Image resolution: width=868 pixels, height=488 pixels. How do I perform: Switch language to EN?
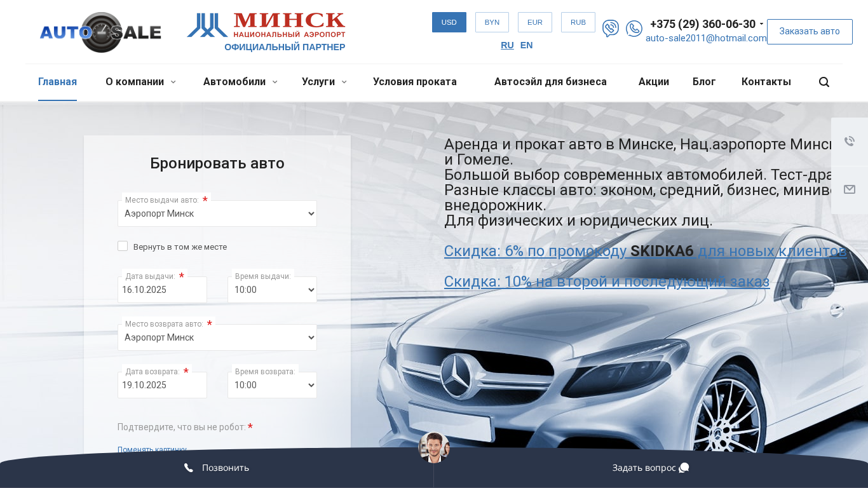526,45
